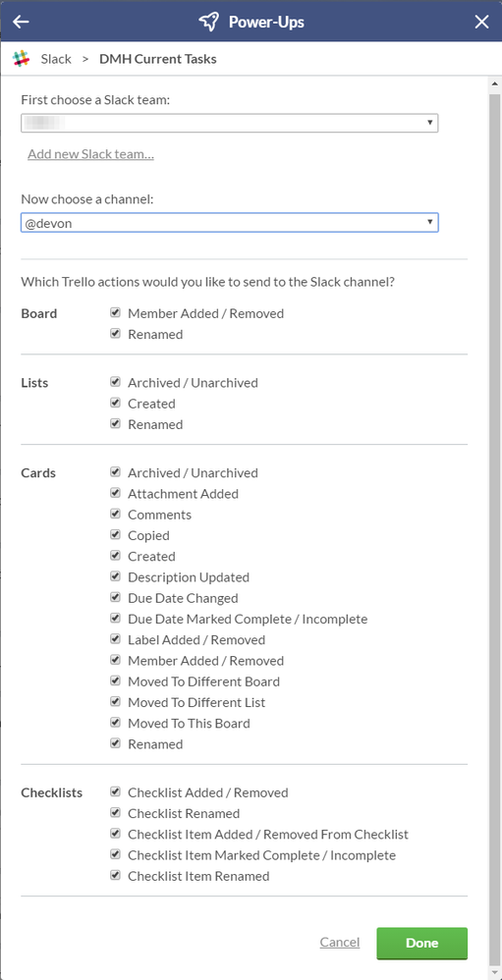Disable Cards Attachment Added notification
The width and height of the screenshot is (502, 980).
point(115,493)
